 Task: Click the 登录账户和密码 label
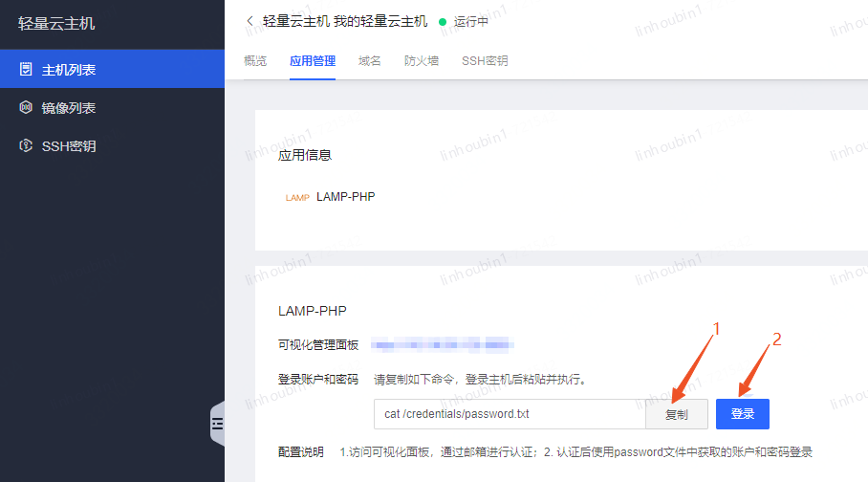pos(318,380)
